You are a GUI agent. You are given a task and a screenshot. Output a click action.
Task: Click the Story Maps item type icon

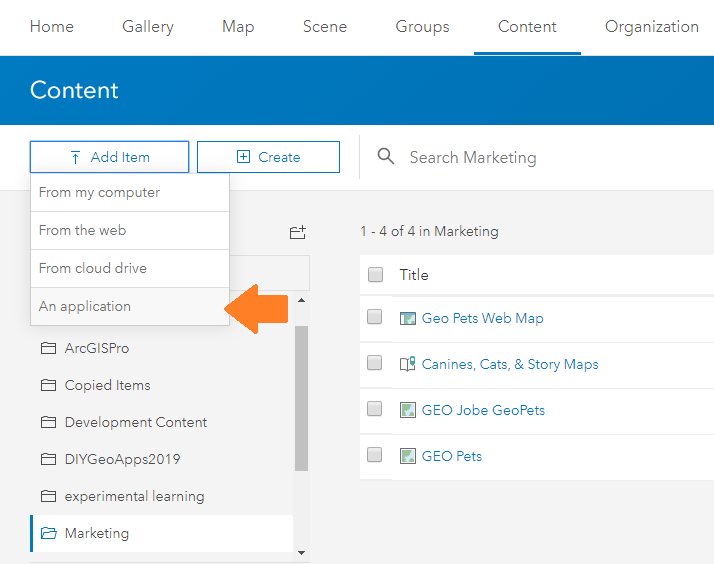[x=407, y=364]
